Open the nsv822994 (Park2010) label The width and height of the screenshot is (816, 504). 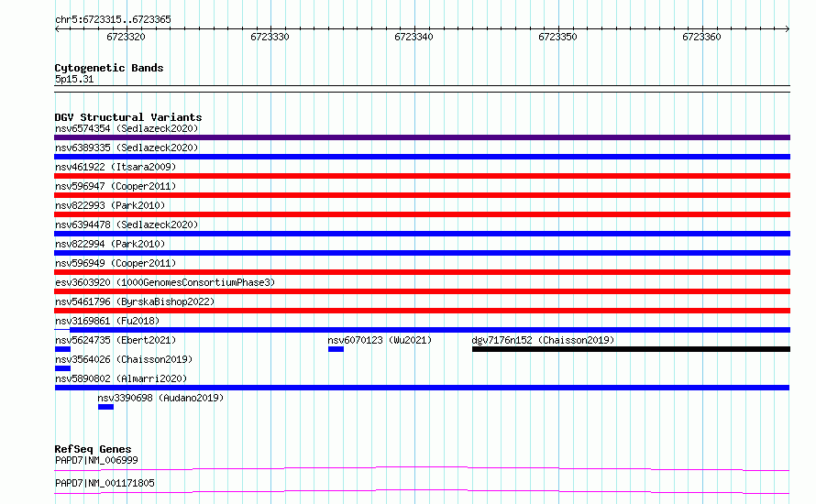pyautogui.click(x=110, y=244)
